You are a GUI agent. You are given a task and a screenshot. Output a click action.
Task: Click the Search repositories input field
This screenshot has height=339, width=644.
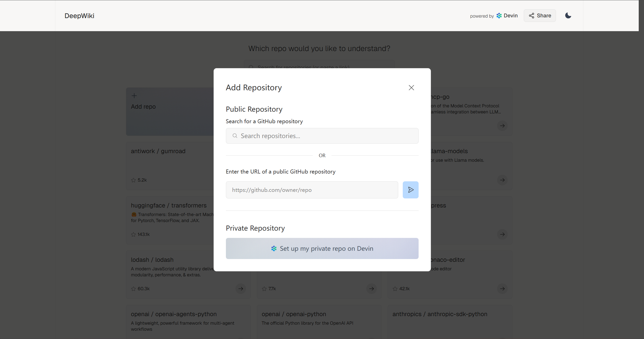click(x=322, y=136)
